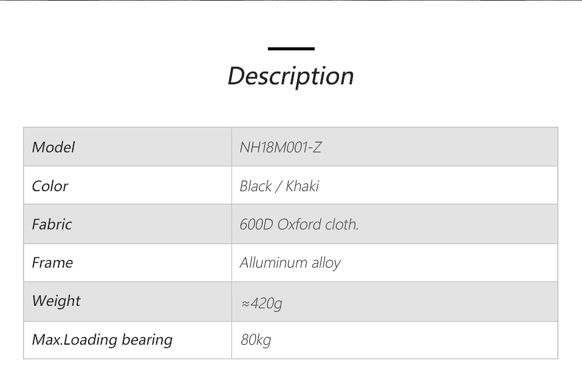This screenshot has height=392, width=582.
Task: Click the word alloy in Frame row
Action: [x=326, y=263]
